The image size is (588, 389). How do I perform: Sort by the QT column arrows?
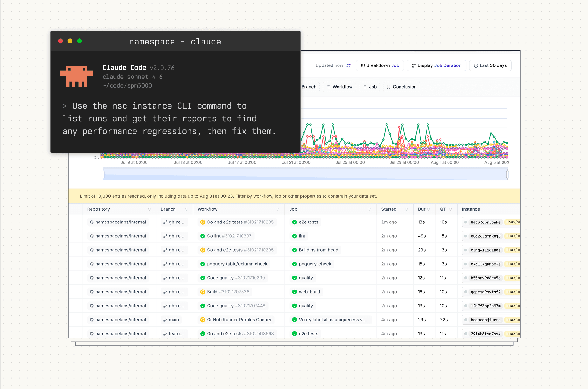pos(450,209)
